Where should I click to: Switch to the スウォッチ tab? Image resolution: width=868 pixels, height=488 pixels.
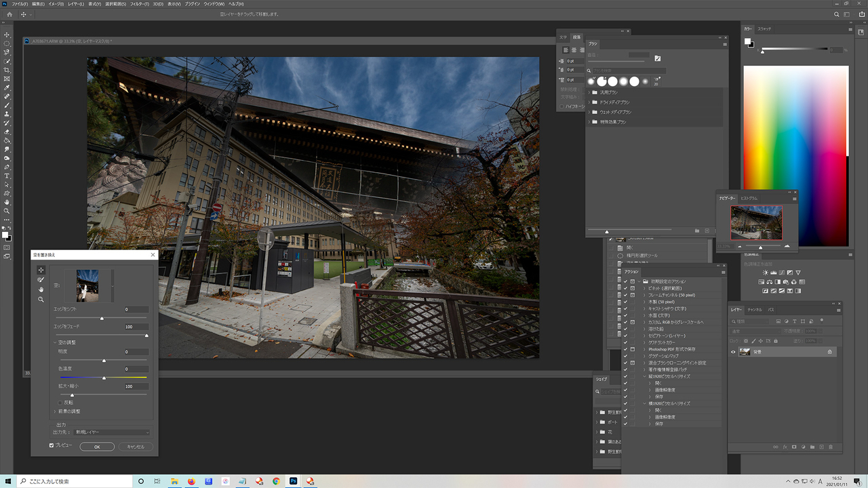(764, 28)
